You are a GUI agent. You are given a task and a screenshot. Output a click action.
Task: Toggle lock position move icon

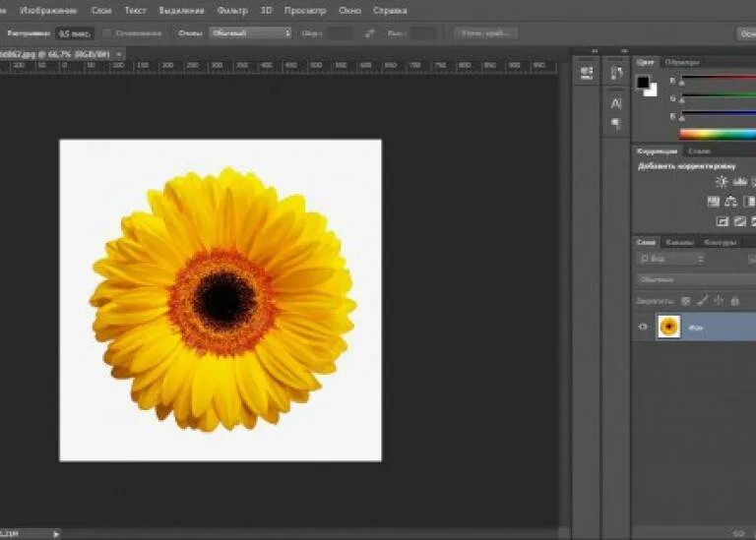719,301
